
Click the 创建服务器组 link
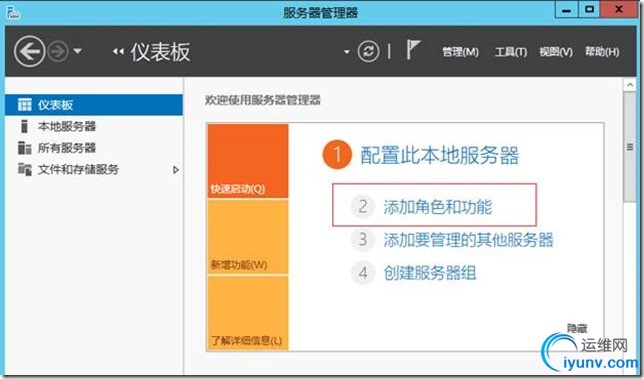430,273
